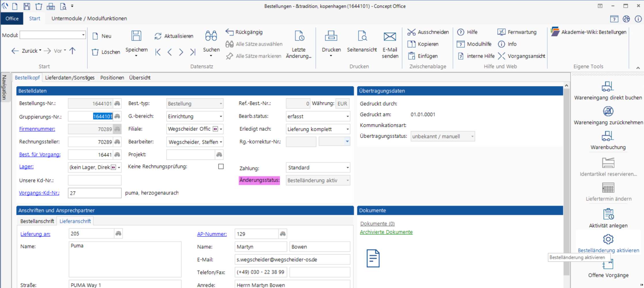Copy with Kopieren
The image size is (644, 288).
[423, 44]
